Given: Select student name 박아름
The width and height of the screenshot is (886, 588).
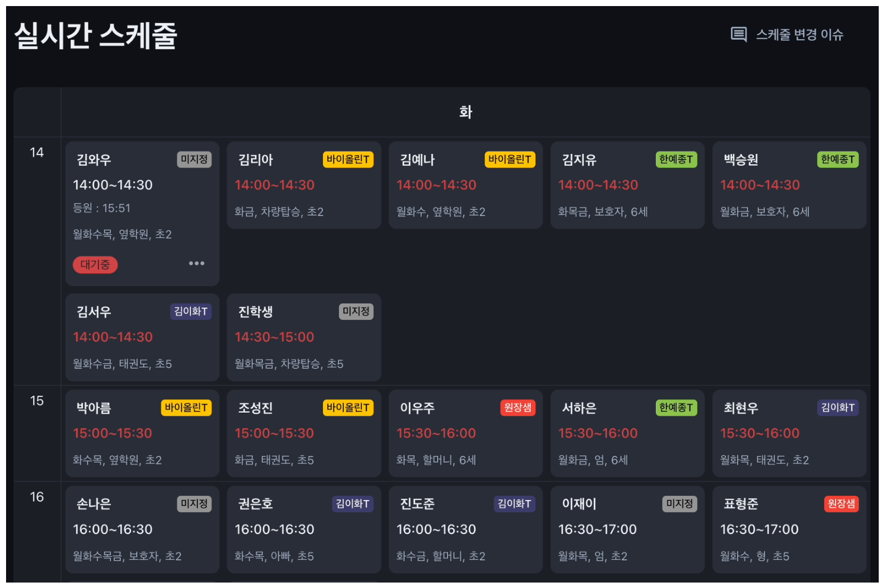Looking at the screenshot, I should tap(94, 409).
